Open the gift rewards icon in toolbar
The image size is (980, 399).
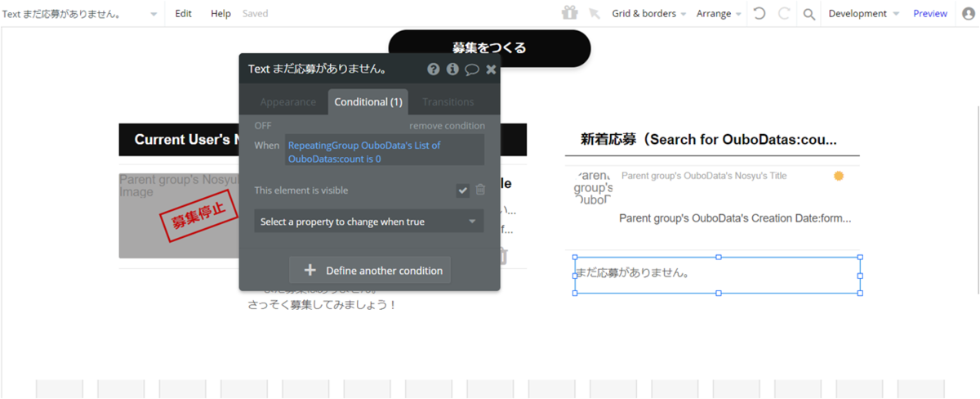[x=569, y=13]
